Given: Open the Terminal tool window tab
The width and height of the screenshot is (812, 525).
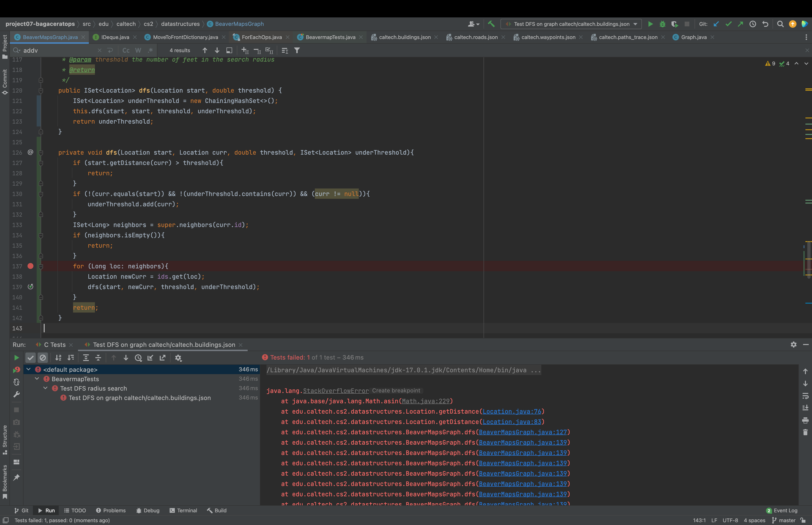Looking at the screenshot, I should (x=183, y=510).
